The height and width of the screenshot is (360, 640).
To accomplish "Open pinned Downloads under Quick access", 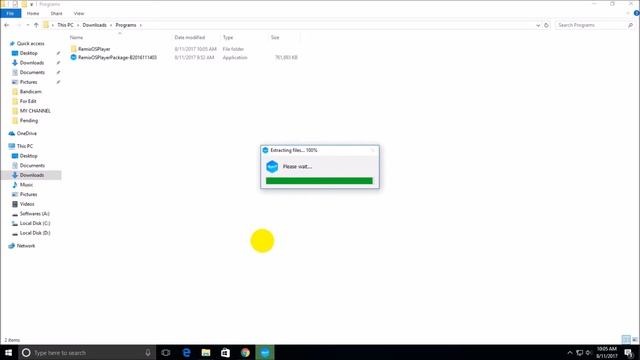I will coord(32,63).
